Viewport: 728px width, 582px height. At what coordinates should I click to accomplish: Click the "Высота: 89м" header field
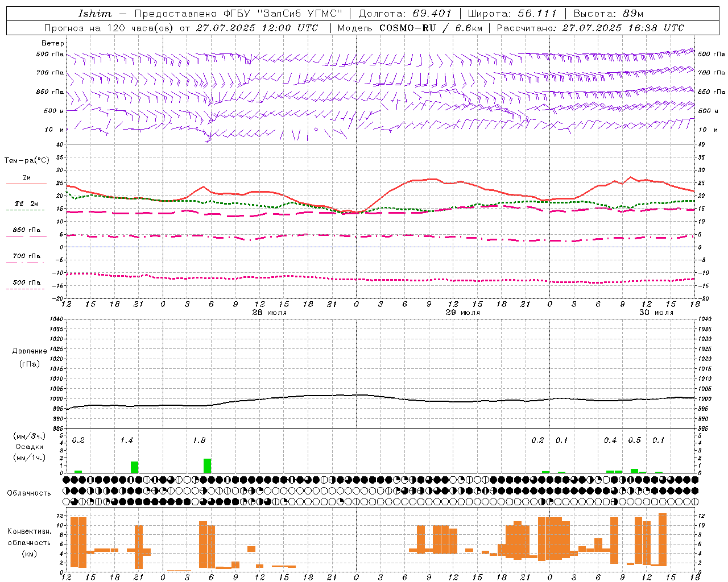[x=608, y=14]
